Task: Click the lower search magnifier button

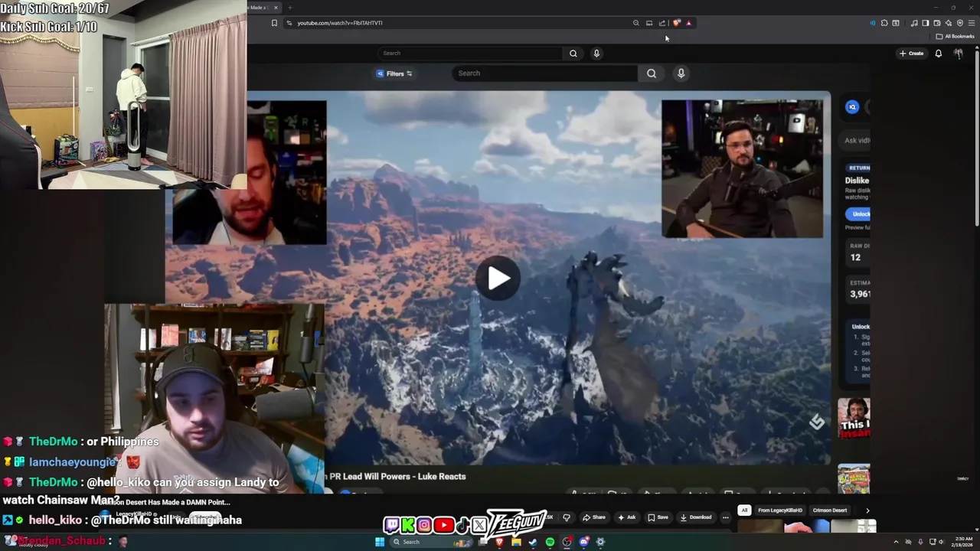Action: point(652,73)
